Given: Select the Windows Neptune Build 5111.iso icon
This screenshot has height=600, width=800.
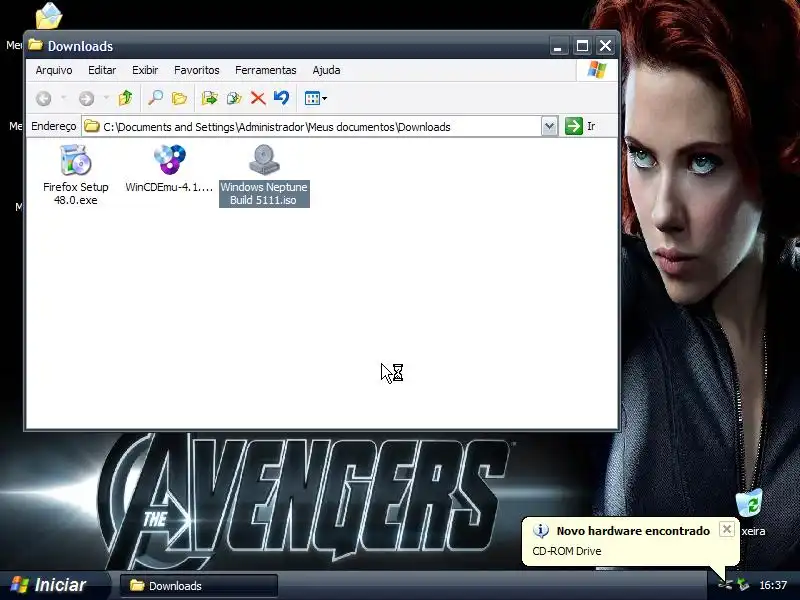Looking at the screenshot, I should 264,160.
